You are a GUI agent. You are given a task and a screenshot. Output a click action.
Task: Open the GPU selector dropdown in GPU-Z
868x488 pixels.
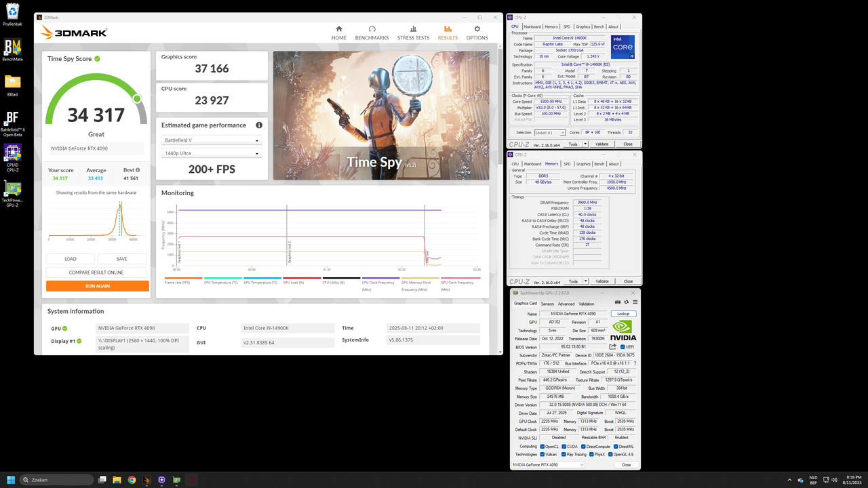[548, 465]
